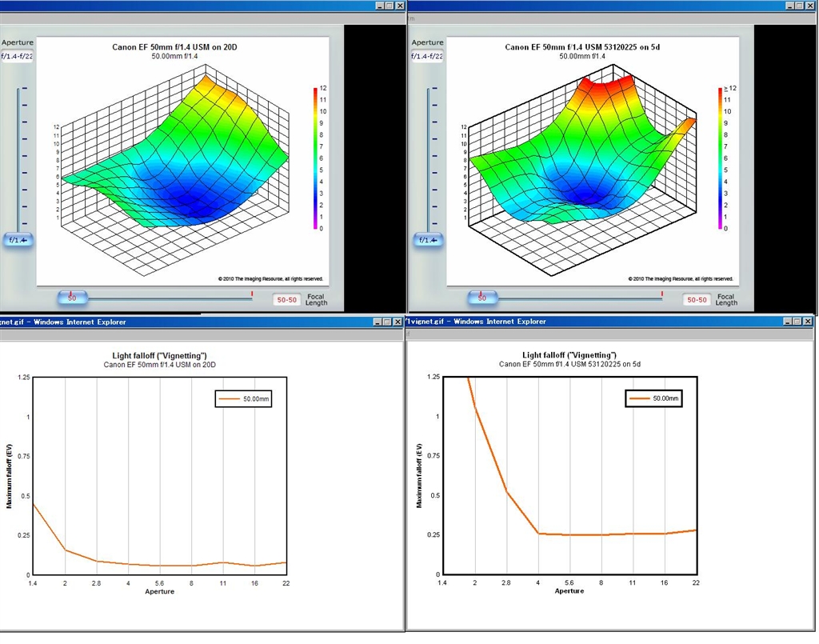Click the '© 2010 The Imaging Resource' copyright in 5d chart

681,279
